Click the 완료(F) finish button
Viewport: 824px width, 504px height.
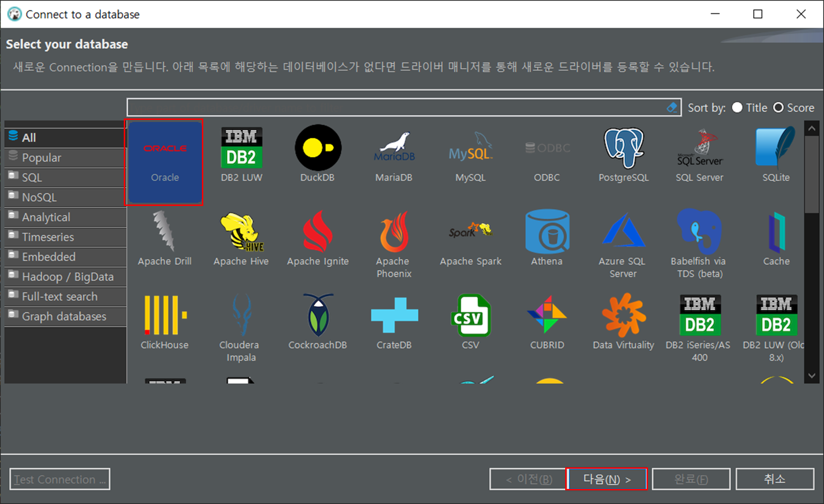[x=691, y=479]
